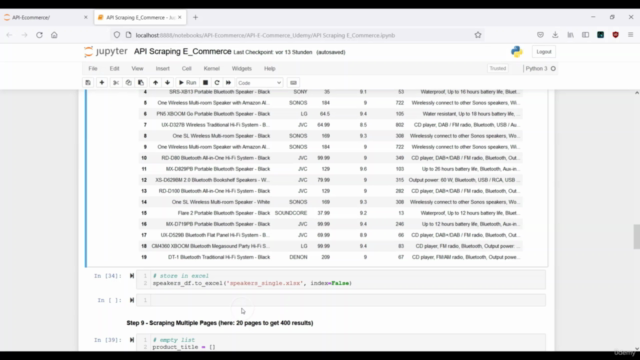This screenshot has height=360, width=640.
Task: Open the File menu
Action: (93, 69)
